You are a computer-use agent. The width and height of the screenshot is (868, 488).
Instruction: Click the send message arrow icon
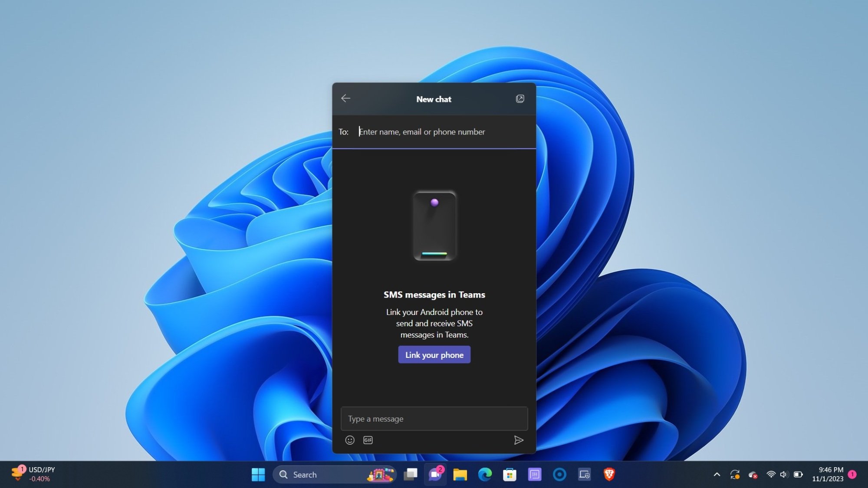pos(518,440)
